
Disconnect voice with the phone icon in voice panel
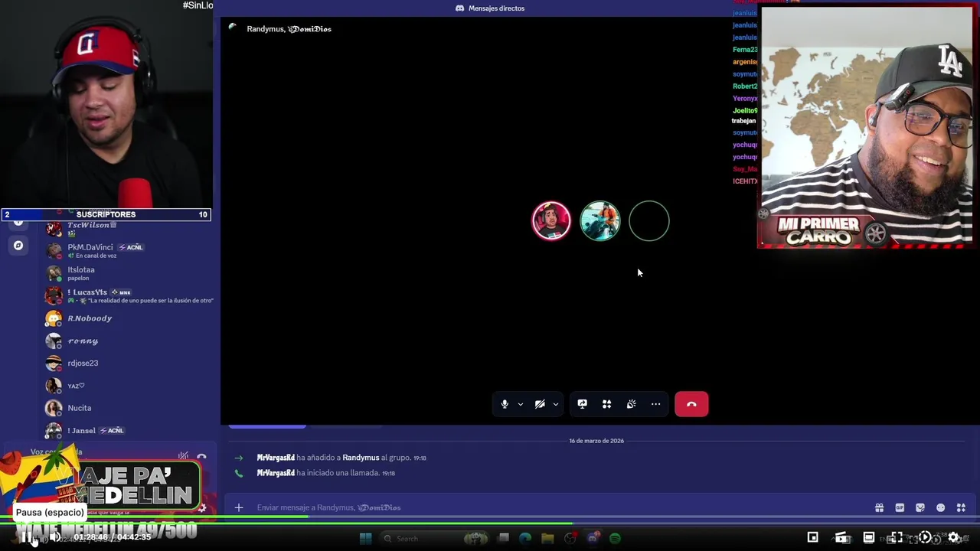pos(201,457)
